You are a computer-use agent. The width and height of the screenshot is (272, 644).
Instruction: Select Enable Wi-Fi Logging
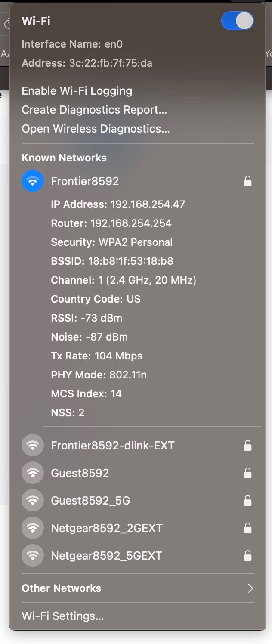[x=77, y=91]
